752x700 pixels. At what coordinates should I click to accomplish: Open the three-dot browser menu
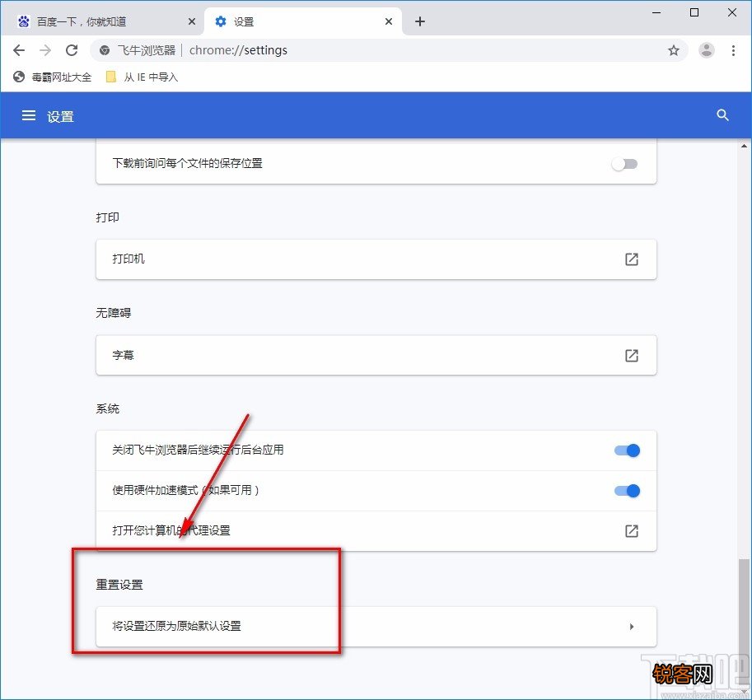733,50
